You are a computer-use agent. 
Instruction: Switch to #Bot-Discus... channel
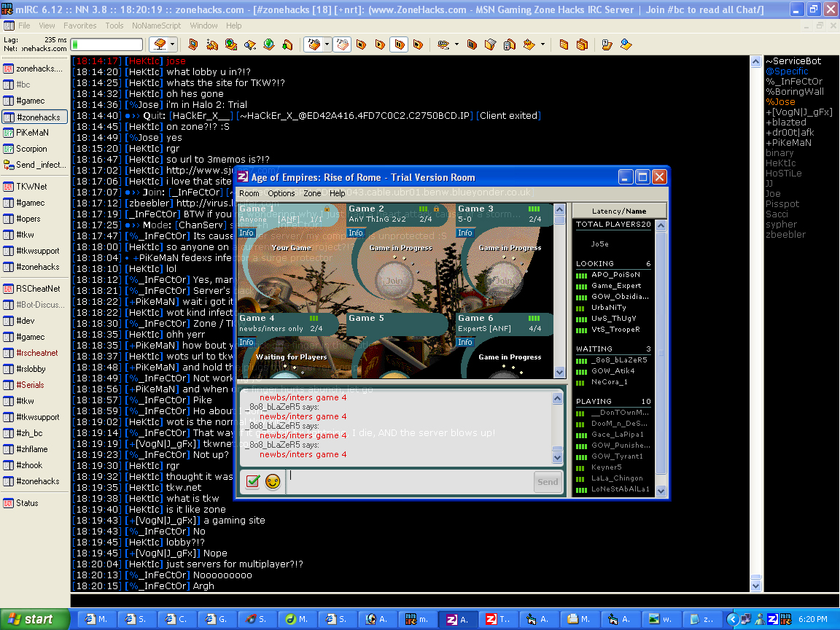(35, 305)
